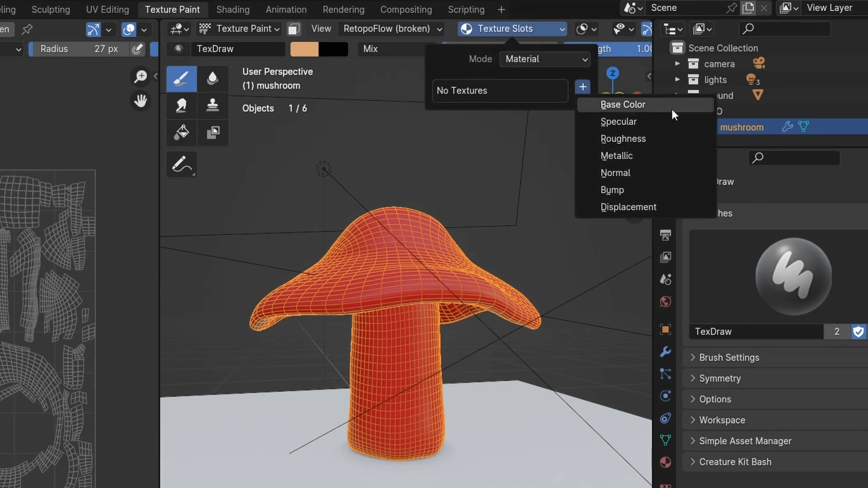The width and height of the screenshot is (868, 488).
Task: Select the Soften brush tool
Action: (212, 79)
